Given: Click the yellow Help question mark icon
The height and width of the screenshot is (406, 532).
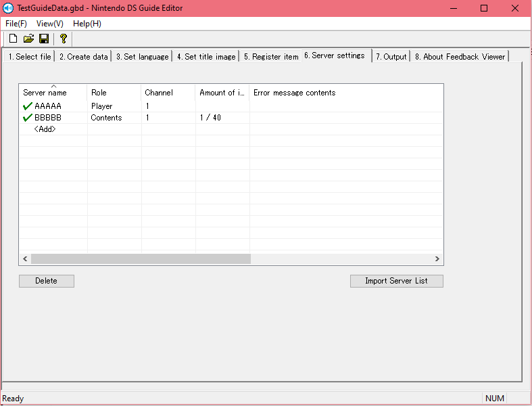Looking at the screenshot, I should coord(63,39).
